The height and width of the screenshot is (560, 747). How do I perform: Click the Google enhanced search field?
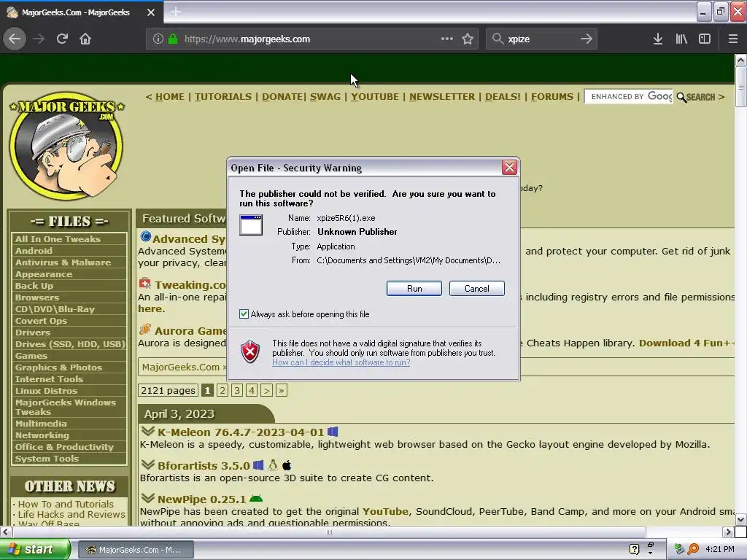click(628, 97)
